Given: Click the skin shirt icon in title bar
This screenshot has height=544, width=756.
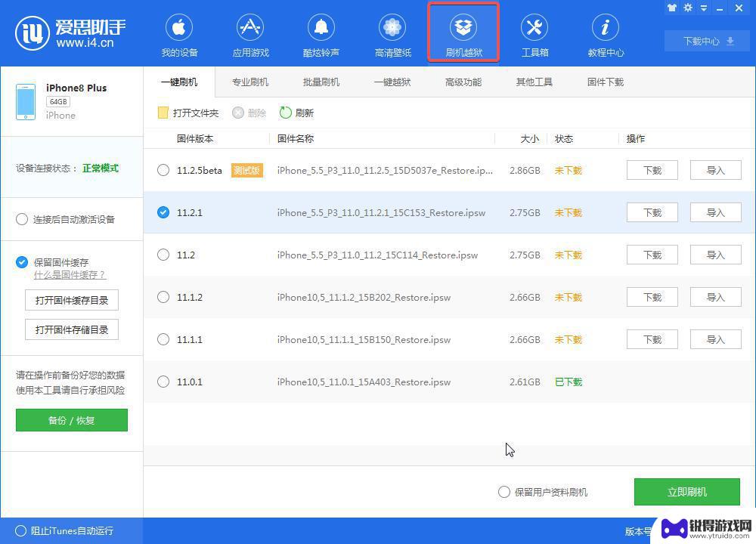Looking at the screenshot, I should [x=671, y=8].
